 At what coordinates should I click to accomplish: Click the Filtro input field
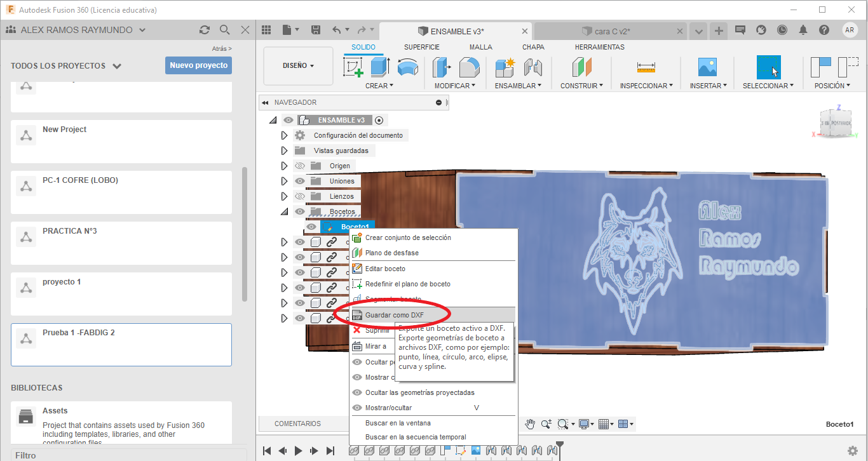pyautogui.click(x=128, y=455)
